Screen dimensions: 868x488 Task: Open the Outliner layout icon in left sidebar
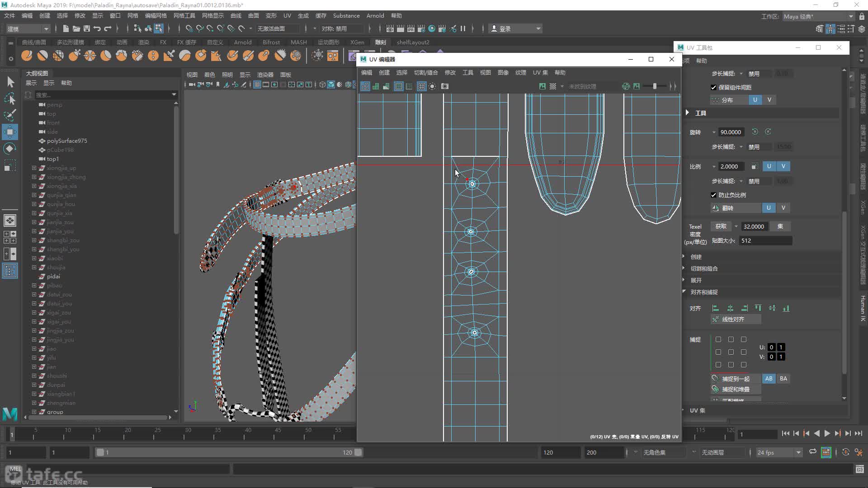(x=10, y=271)
